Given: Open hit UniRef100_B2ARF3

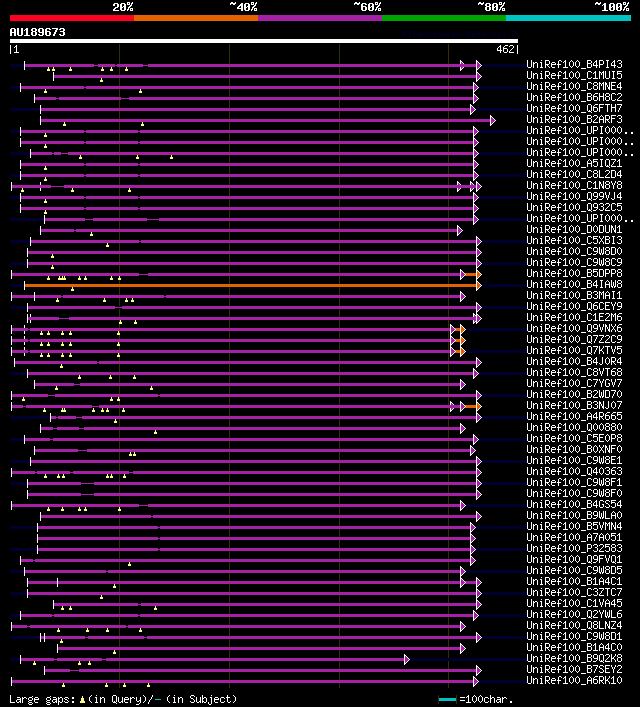Looking at the screenshot, I should 574,119.
